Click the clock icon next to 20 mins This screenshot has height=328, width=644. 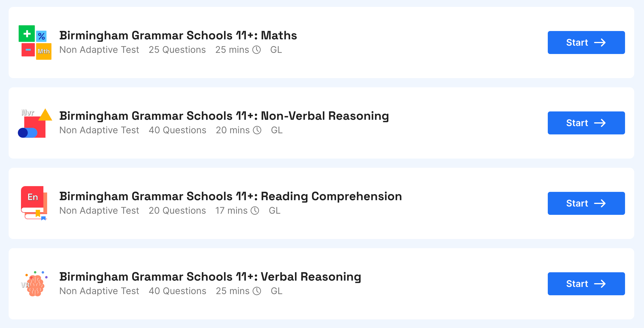(x=257, y=130)
